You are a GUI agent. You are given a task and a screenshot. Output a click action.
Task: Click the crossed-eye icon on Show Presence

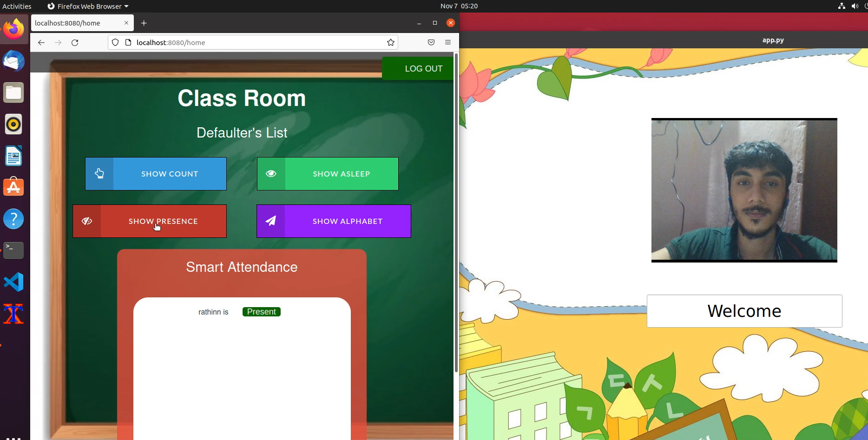click(87, 221)
